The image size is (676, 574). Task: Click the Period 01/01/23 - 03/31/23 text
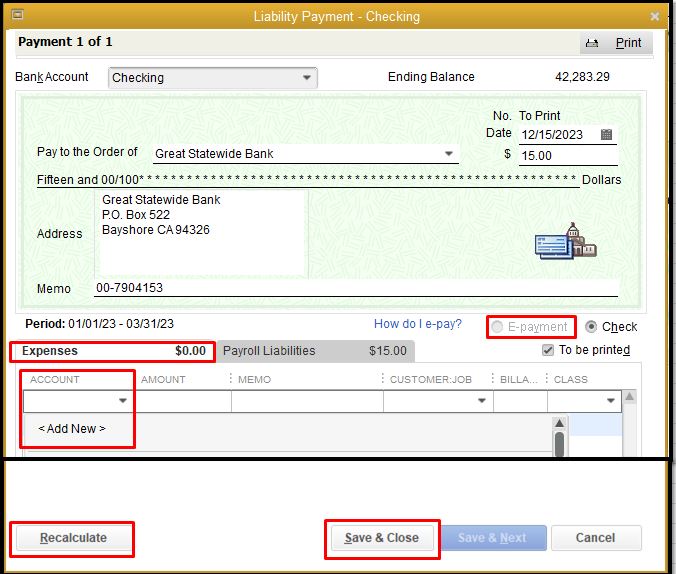coord(100,324)
